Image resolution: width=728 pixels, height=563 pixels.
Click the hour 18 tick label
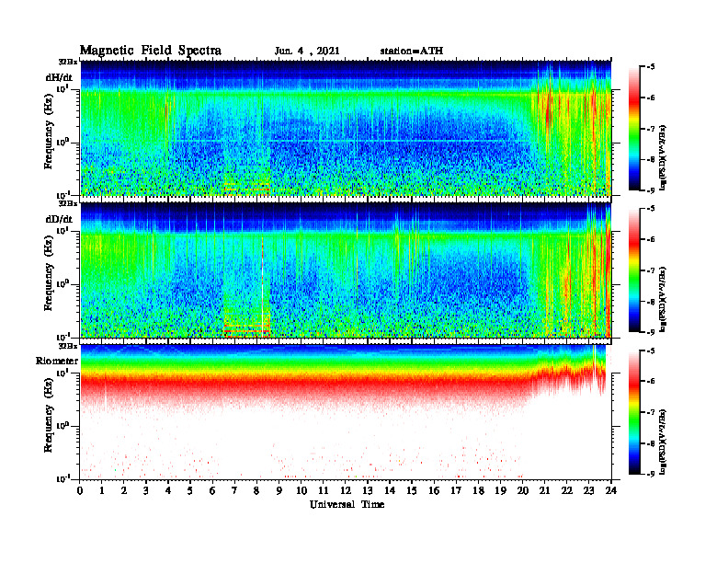(x=478, y=490)
